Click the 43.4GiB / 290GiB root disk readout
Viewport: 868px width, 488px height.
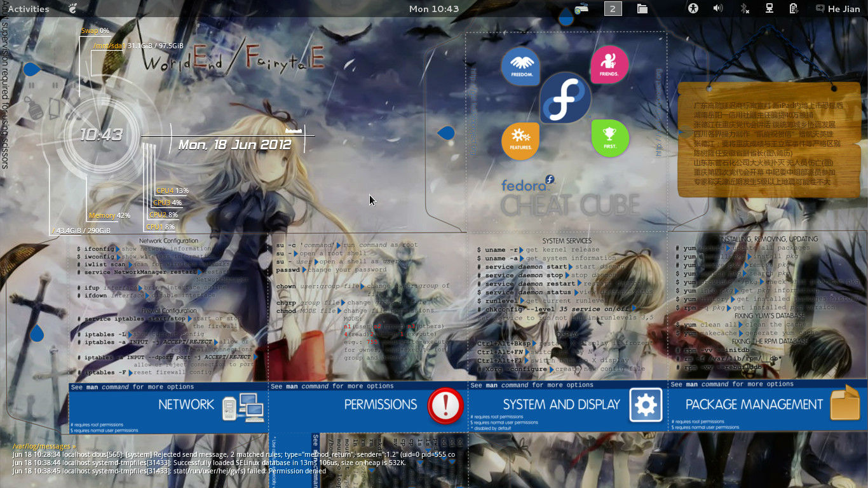81,231
